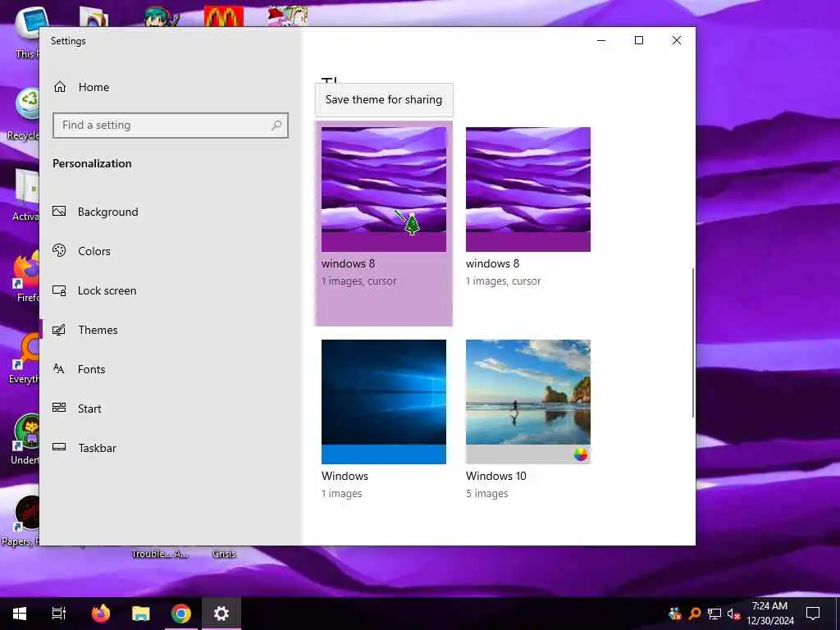This screenshot has height=630, width=840.
Task: Click the orange magnifier tray icon
Action: tap(695, 614)
